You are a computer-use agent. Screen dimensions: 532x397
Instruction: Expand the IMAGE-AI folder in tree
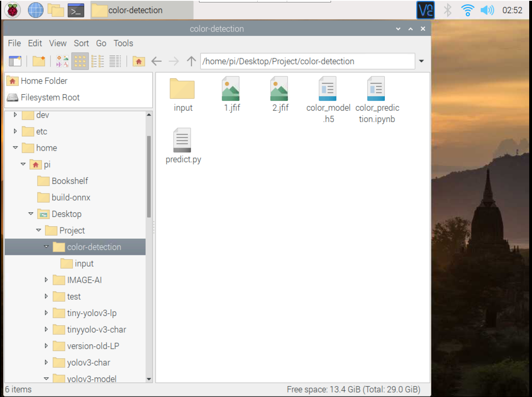point(46,280)
